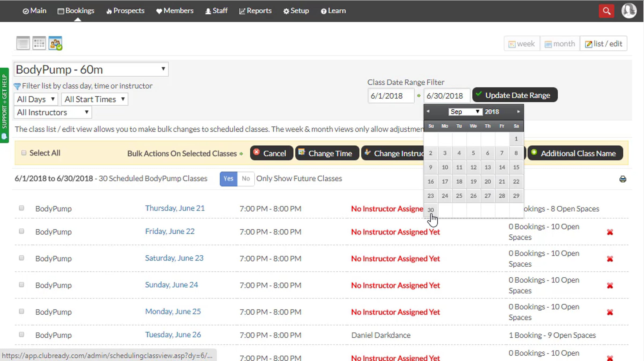Open the Sep month selector in calendar

465,112
